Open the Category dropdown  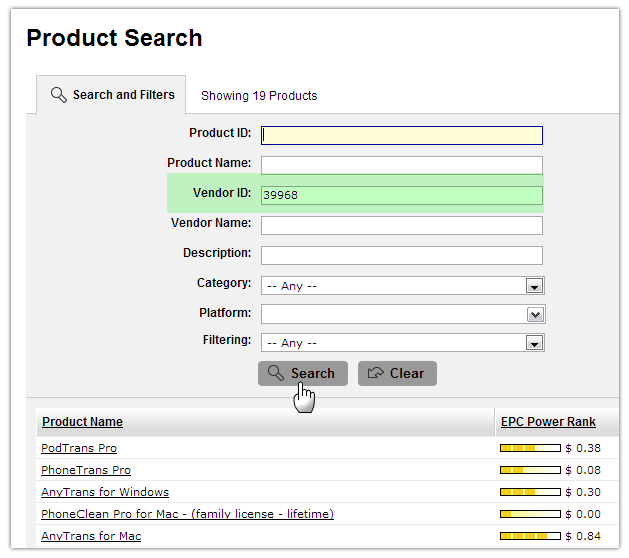(403, 286)
